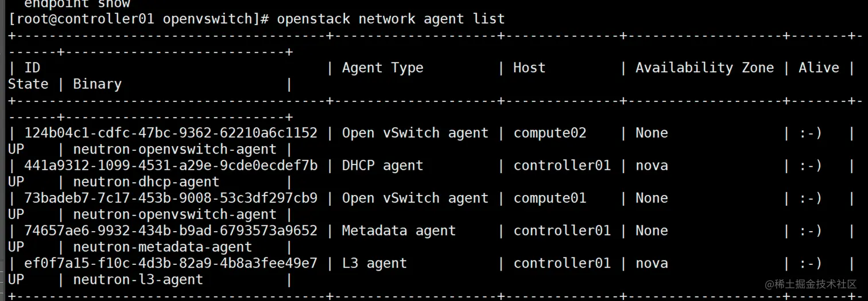Click the Alive column header
This screenshot has height=301, width=868.
point(819,68)
